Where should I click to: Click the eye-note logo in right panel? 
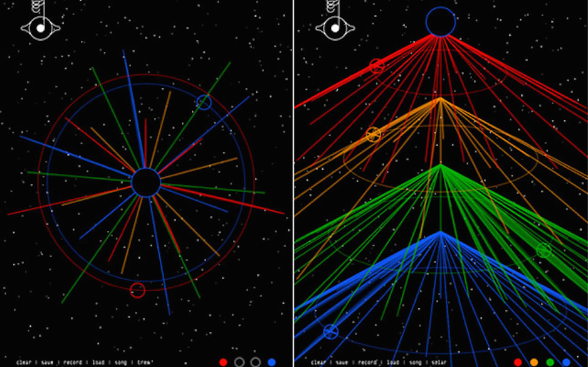(335, 26)
